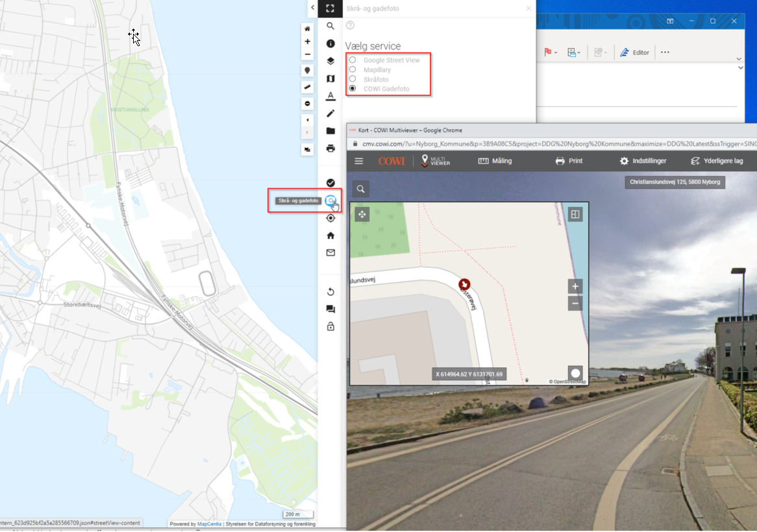Viewport: 757px width, 532px height.
Task: Open the Måling menu in COWI toolbar
Action: point(495,161)
